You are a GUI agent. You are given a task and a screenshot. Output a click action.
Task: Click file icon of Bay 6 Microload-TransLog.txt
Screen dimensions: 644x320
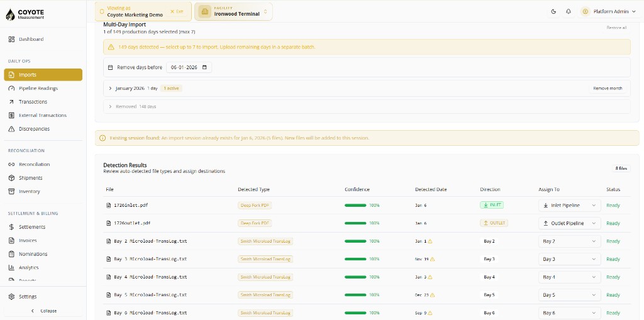[x=108, y=313]
